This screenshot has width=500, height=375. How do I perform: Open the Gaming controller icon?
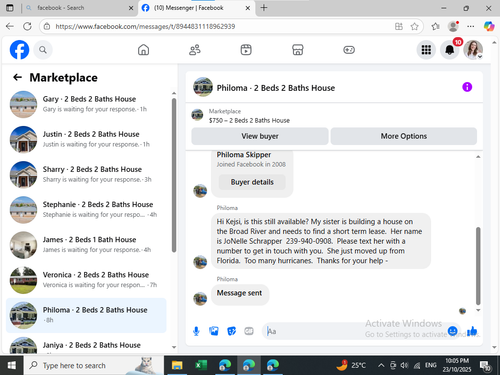tap(349, 50)
